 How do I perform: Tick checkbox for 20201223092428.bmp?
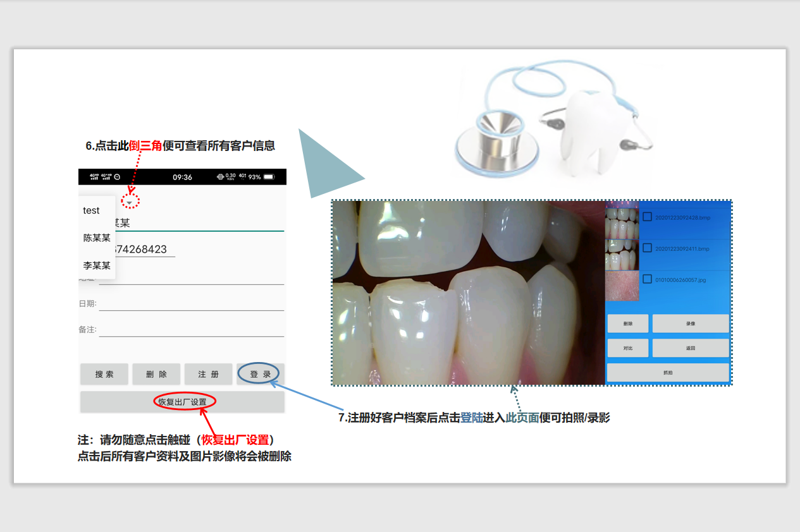tap(647, 217)
